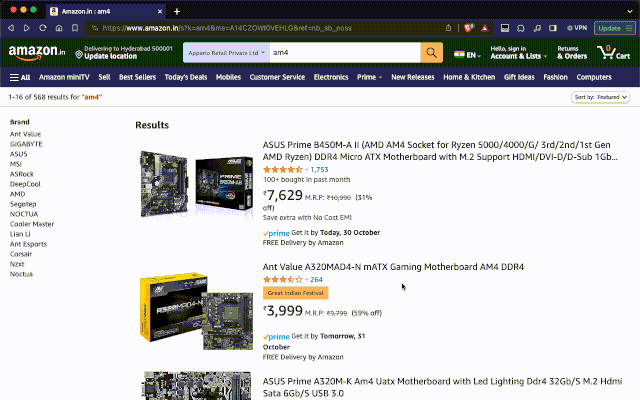640x400 pixels.
Task: Click the share icon in the address bar
Action: 448,28
